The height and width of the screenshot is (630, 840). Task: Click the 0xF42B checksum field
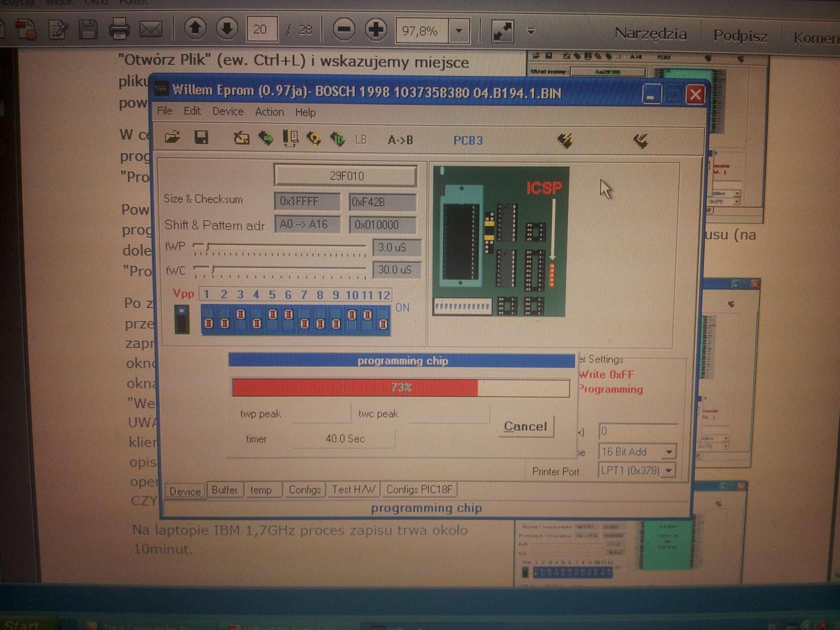point(382,202)
